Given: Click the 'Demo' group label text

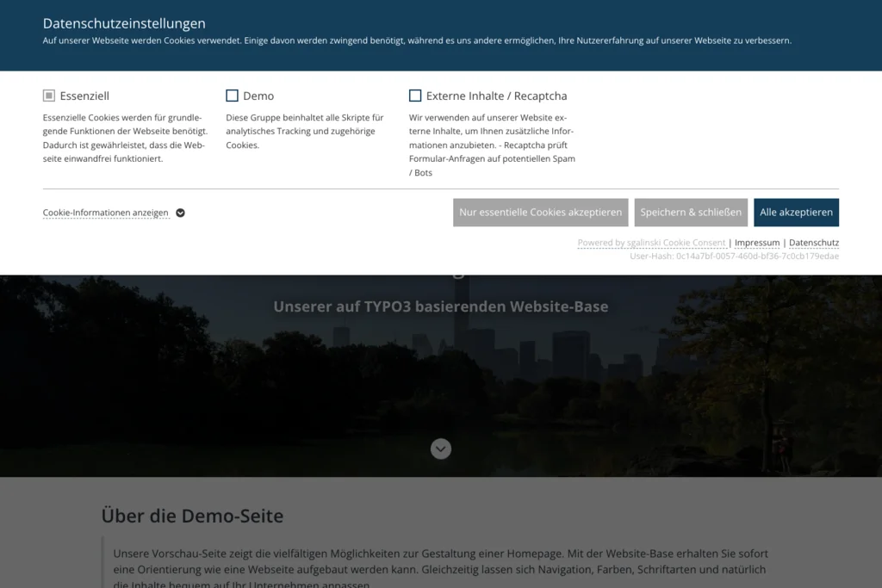Looking at the screenshot, I should coord(258,96).
